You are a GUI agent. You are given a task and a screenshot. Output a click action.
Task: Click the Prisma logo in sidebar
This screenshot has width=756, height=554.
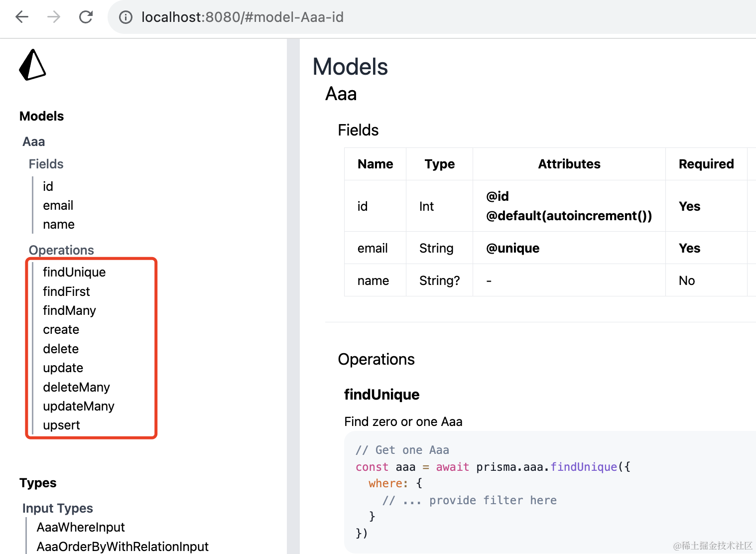(x=32, y=65)
